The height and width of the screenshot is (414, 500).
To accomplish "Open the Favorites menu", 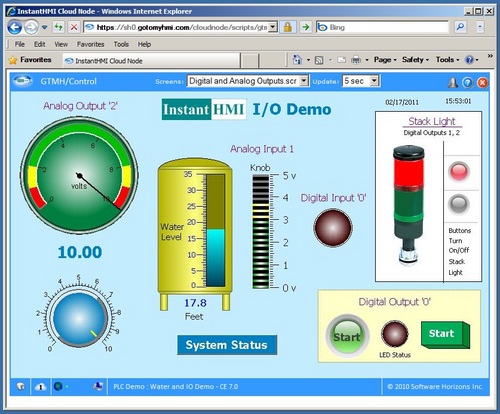I will 90,44.
